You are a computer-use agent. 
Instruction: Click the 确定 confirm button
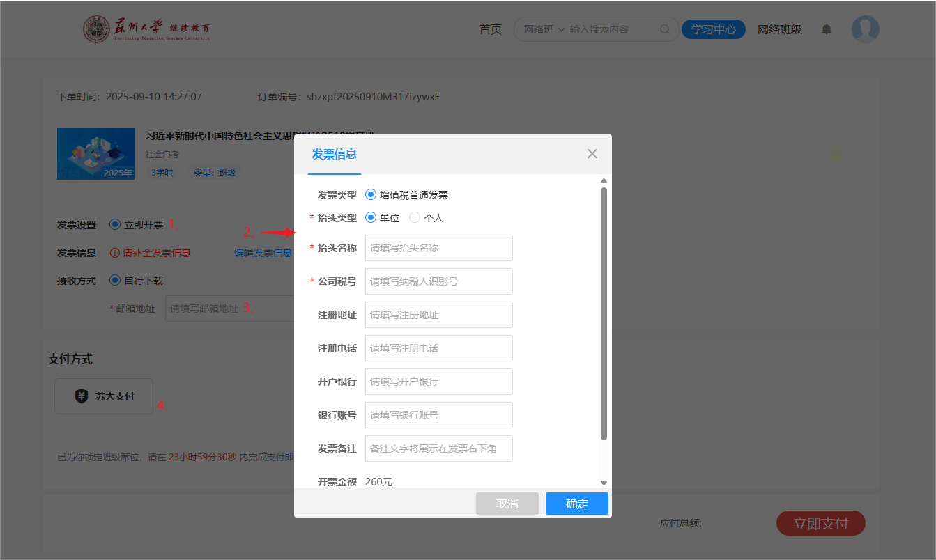tap(576, 504)
